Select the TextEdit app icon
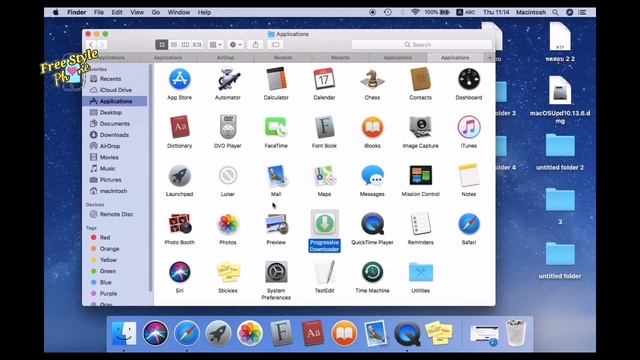The height and width of the screenshot is (360, 640). 324,272
